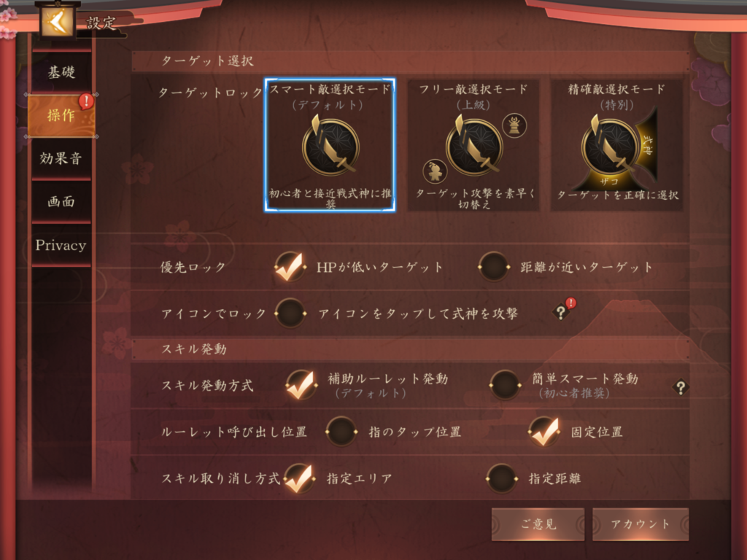Enable アイコンをタップして式神を攻撃 toggle

290,313
